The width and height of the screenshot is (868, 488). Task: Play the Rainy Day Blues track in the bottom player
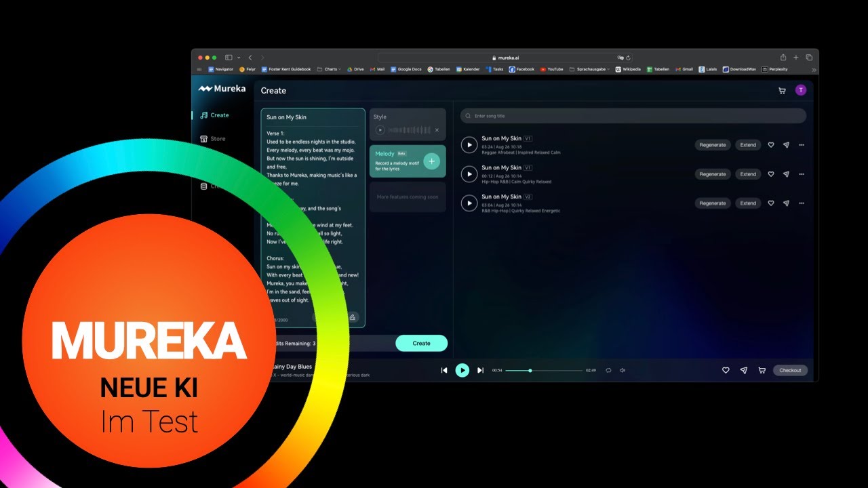(x=462, y=370)
